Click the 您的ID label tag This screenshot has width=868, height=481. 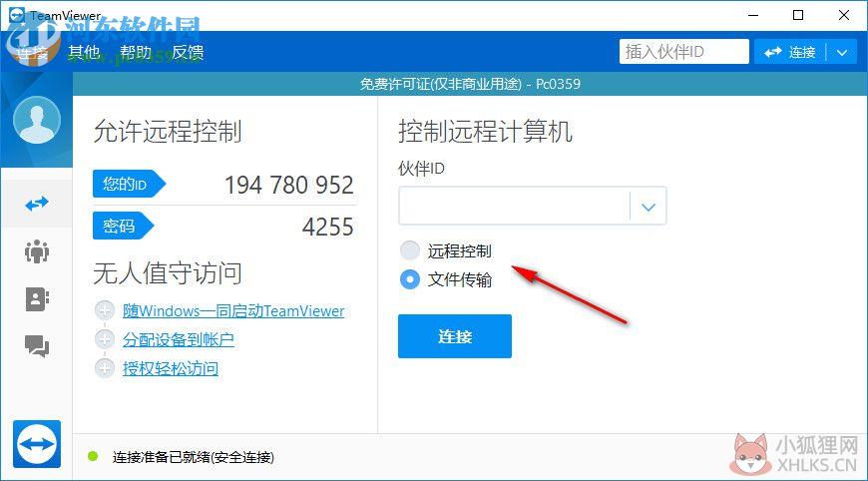click(129, 184)
